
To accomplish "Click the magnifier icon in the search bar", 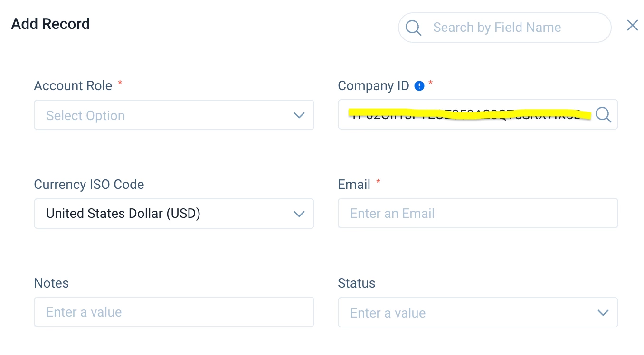I will (413, 28).
